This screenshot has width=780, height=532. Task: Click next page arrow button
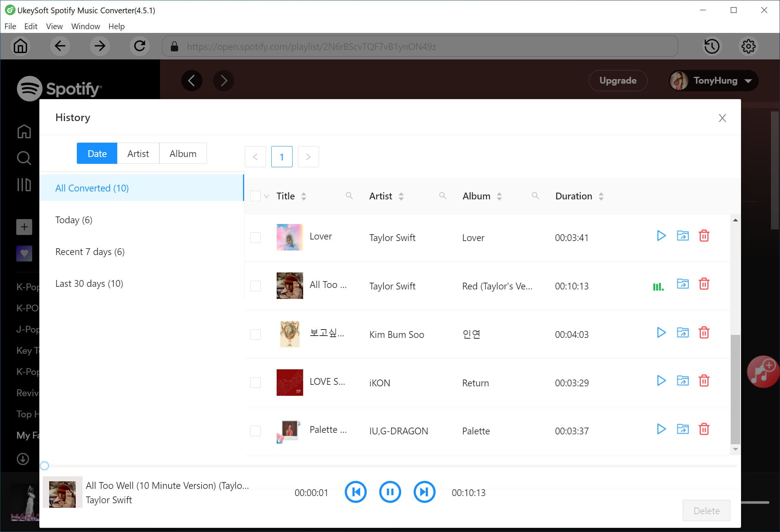click(308, 156)
